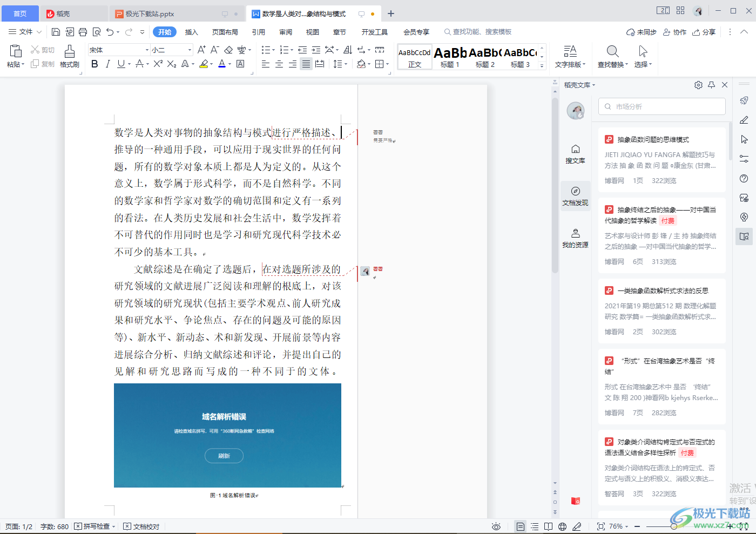Image resolution: width=756 pixels, height=534 pixels.
Task: Toggle page view mode in status bar
Action: click(x=520, y=526)
